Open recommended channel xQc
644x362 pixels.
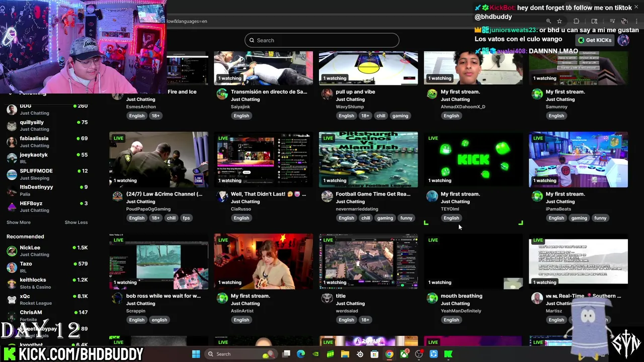pyautogui.click(x=47, y=299)
